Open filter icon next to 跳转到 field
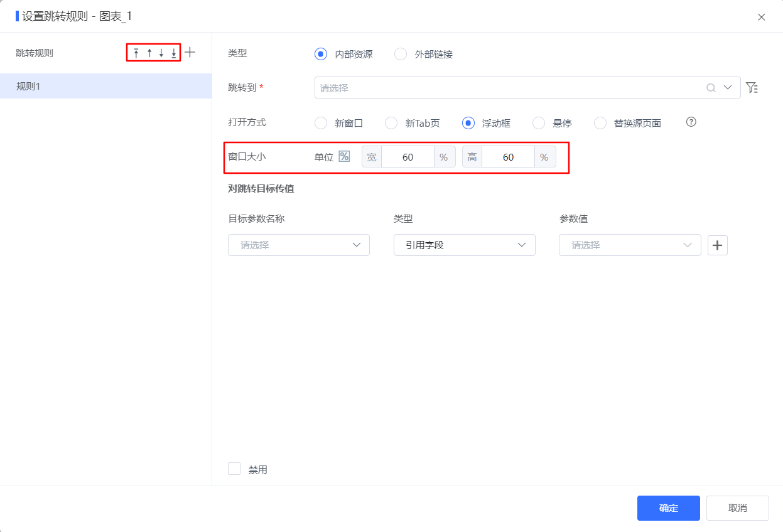 pos(752,88)
